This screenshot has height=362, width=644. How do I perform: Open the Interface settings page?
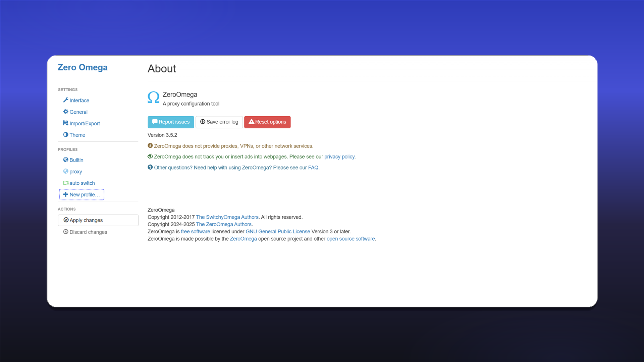pyautogui.click(x=79, y=101)
